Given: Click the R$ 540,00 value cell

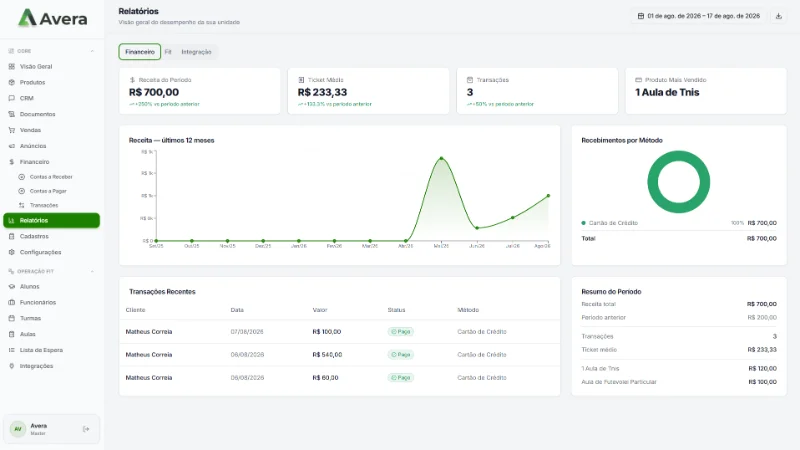Looking at the screenshot, I should (x=327, y=355).
